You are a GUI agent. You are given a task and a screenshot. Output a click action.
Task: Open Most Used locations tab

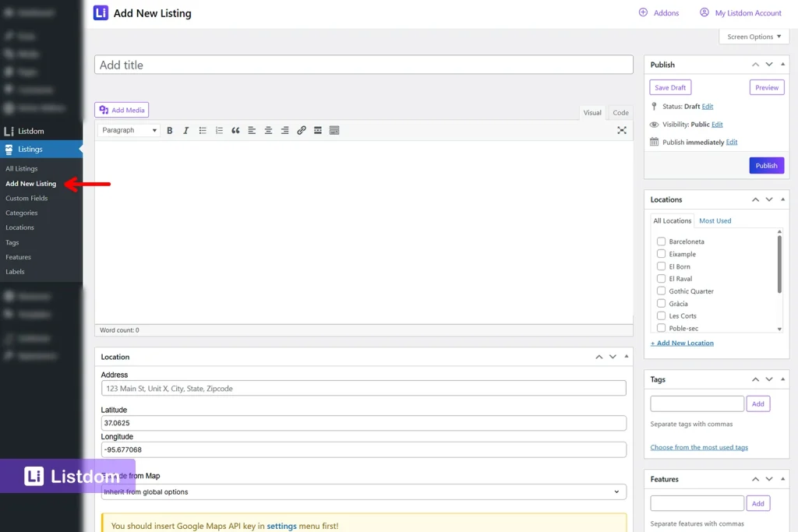click(715, 220)
